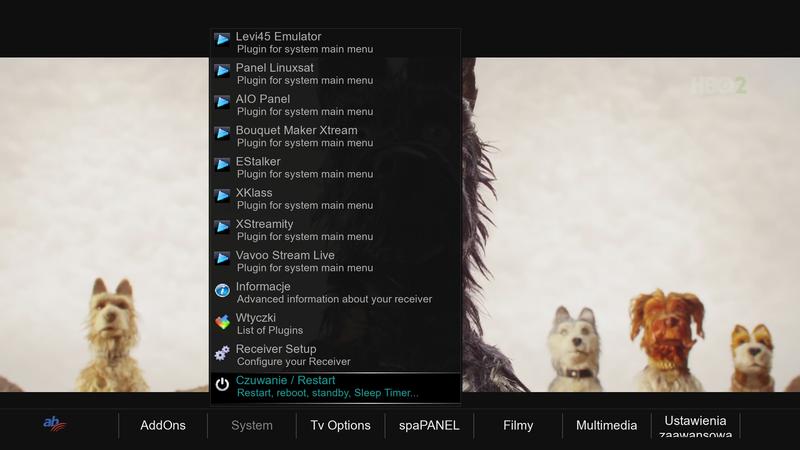Click the blue Informacje info icon
Screen dimensions: 800x450
(x=222, y=290)
